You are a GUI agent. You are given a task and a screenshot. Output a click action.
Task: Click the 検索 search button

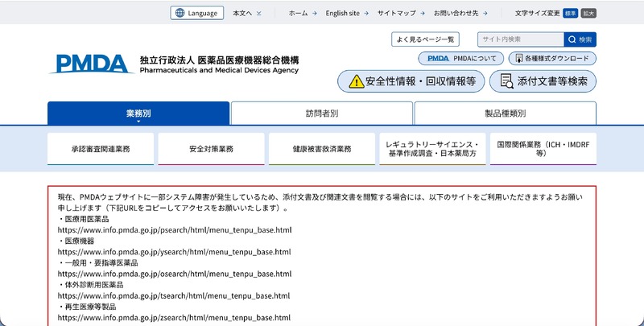[580, 39]
